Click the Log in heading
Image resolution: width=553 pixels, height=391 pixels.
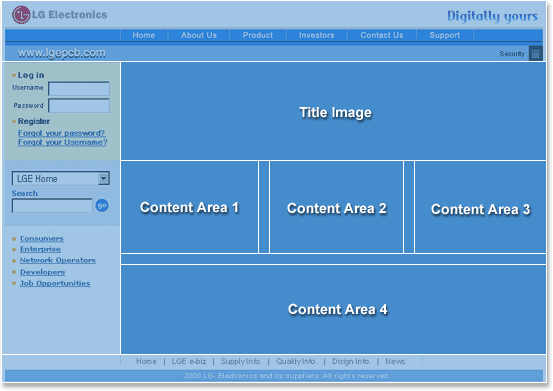coord(31,75)
